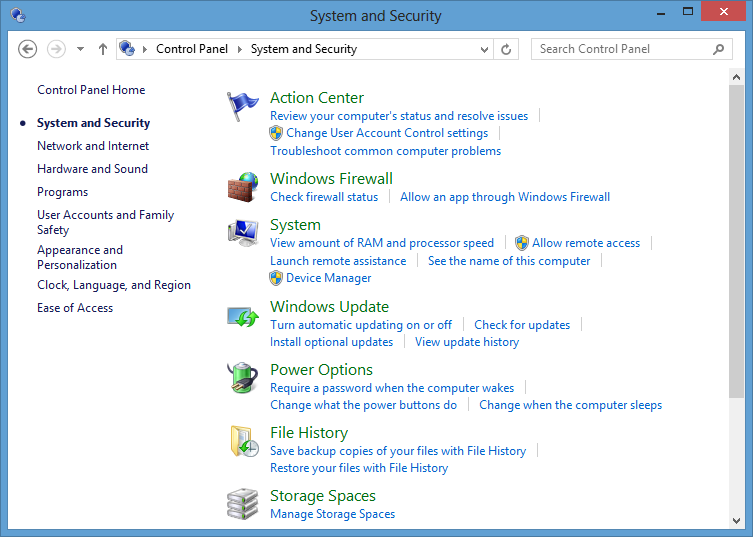The width and height of the screenshot is (753, 537).
Task: Open the File History folder icon
Action: (x=244, y=441)
